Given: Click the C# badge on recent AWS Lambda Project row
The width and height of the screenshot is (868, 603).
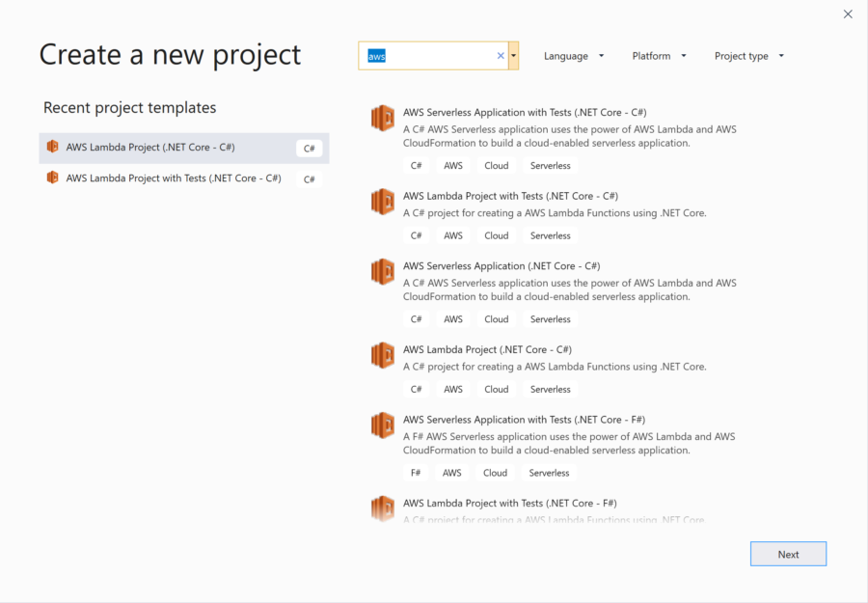Looking at the screenshot, I should coord(309,149).
